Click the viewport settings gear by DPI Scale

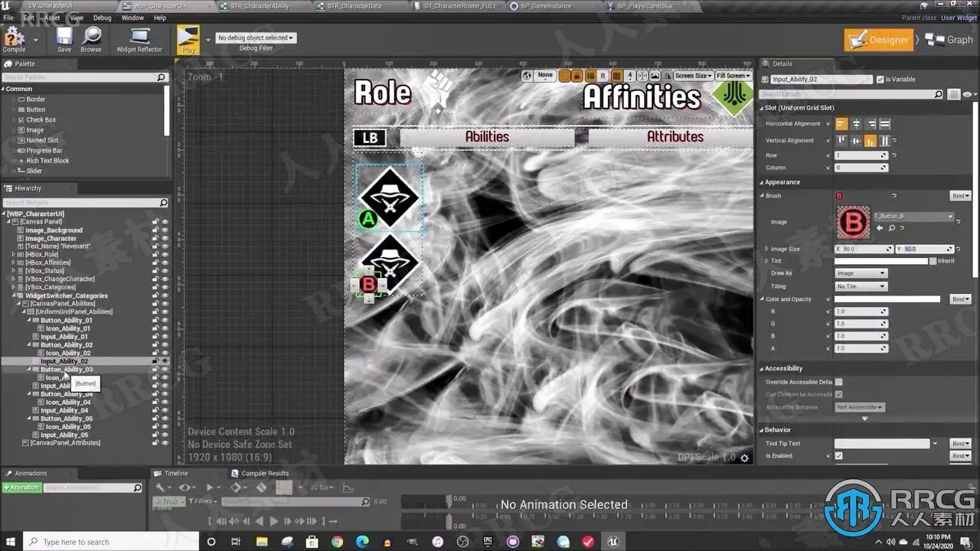point(744,458)
